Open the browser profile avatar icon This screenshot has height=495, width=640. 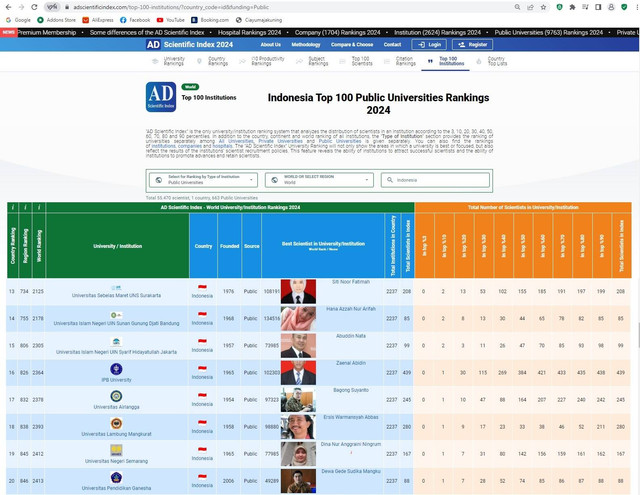point(611,7)
